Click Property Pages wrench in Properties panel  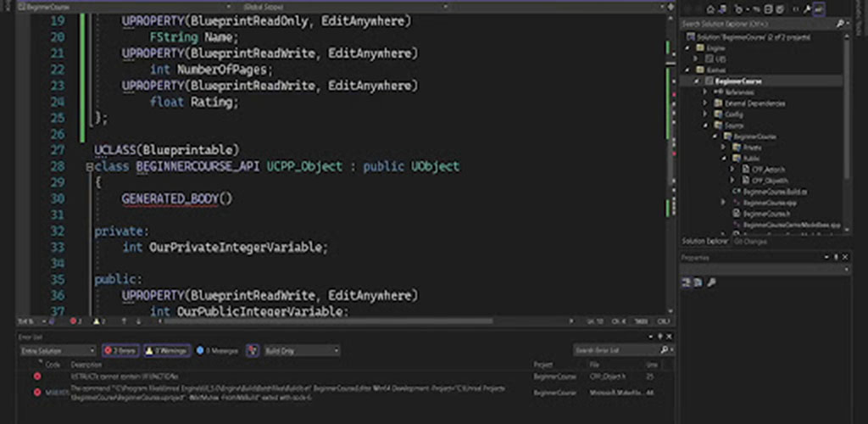(711, 282)
